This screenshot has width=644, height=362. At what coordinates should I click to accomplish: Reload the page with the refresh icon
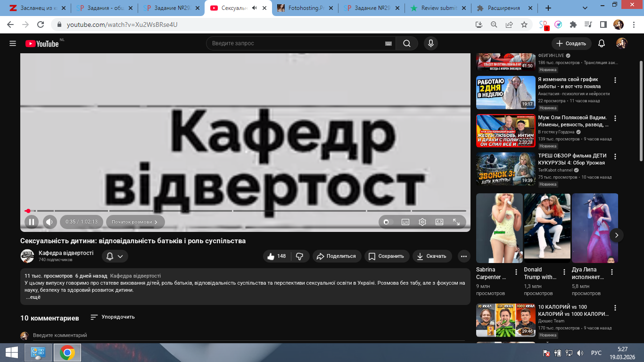tap(41, 25)
